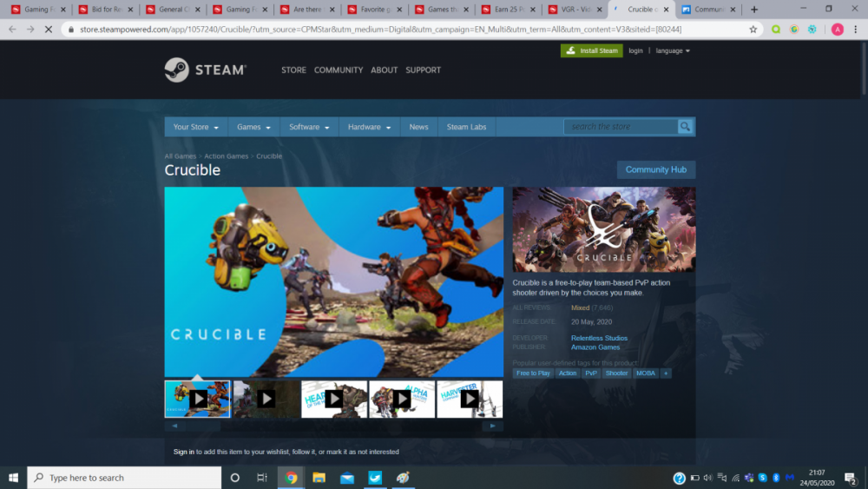868x489 pixels.
Task: Open Chrome three-dot menu
Action: pos(855,30)
